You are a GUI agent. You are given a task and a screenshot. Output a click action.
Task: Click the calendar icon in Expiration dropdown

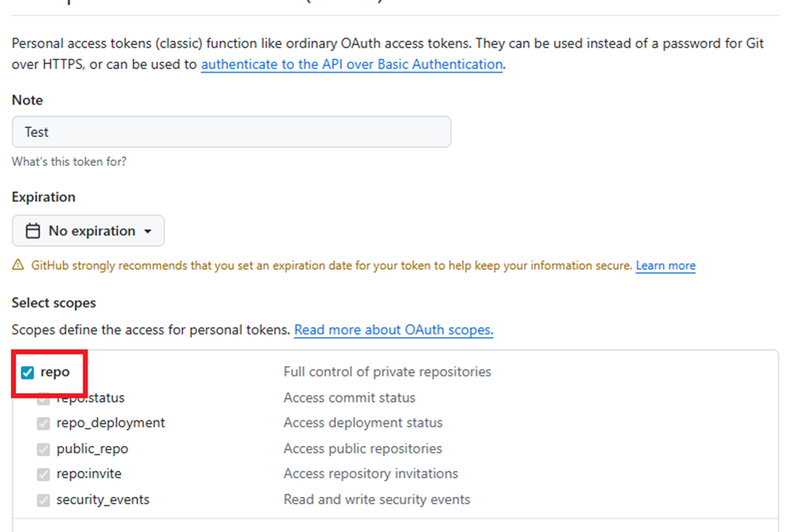32,231
